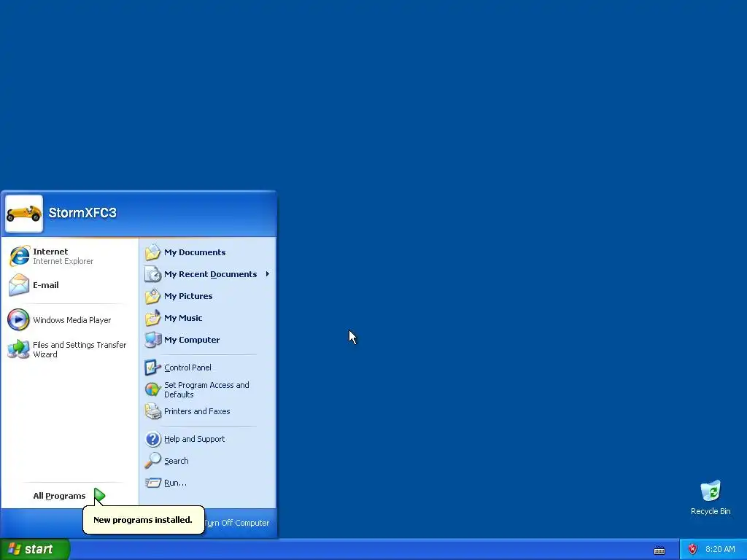Click the 8:20 AM clock
Viewport: 747px width, 560px height.
[720, 550]
